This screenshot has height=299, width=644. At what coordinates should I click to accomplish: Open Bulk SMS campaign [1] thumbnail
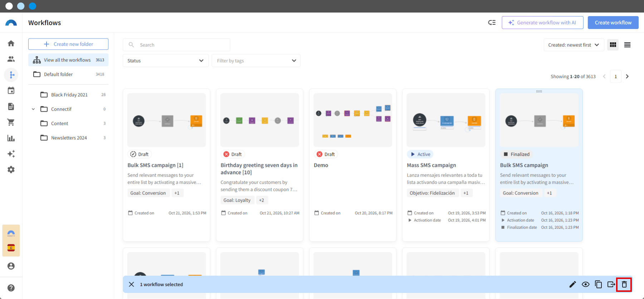(x=166, y=120)
